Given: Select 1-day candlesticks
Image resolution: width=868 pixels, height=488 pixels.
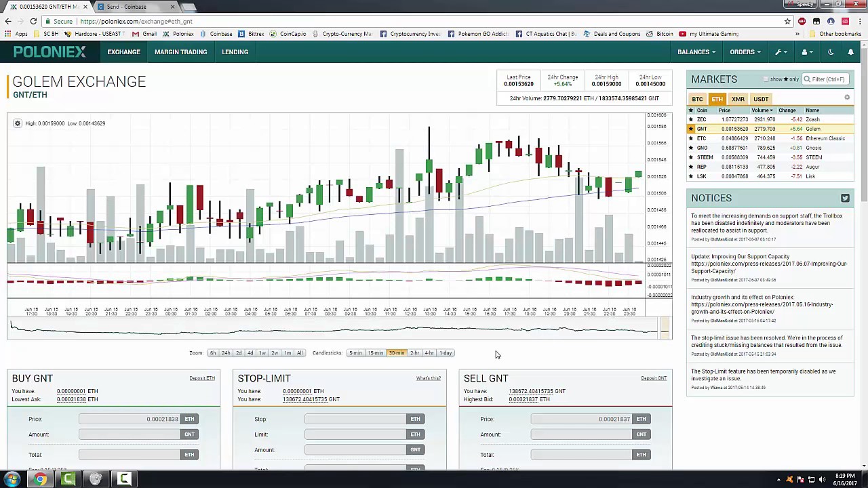Looking at the screenshot, I should [x=446, y=353].
